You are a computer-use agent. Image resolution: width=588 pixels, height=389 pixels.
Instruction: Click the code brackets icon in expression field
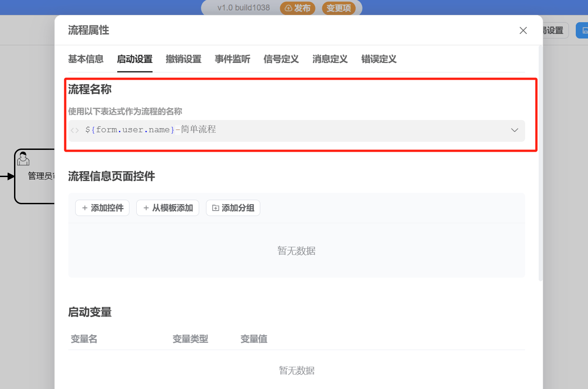(75, 130)
